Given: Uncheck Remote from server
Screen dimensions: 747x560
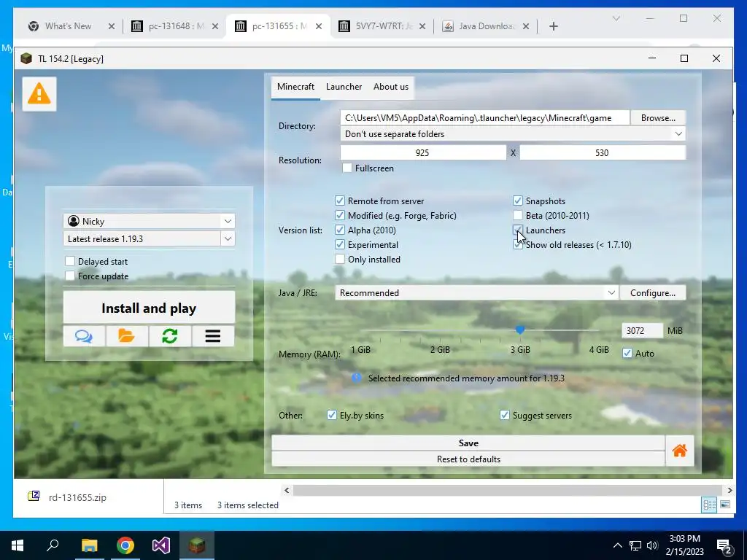Looking at the screenshot, I should pyautogui.click(x=340, y=201).
